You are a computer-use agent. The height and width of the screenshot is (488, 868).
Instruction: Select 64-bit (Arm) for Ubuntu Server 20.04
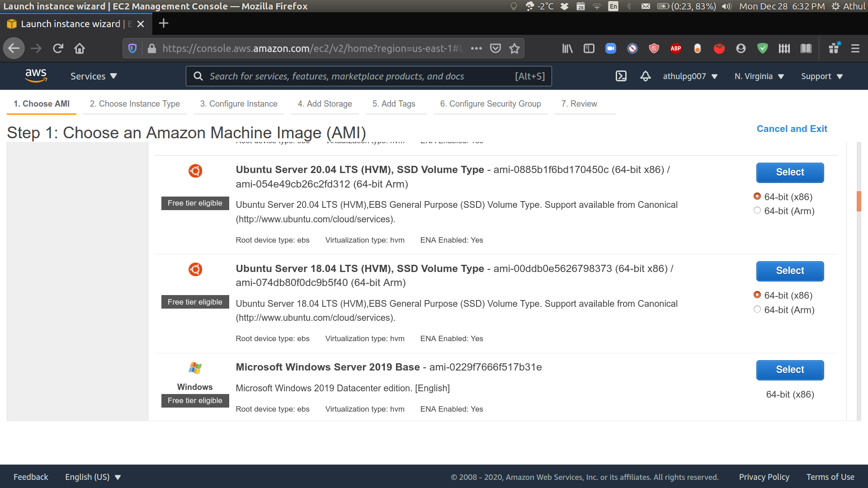click(x=757, y=211)
